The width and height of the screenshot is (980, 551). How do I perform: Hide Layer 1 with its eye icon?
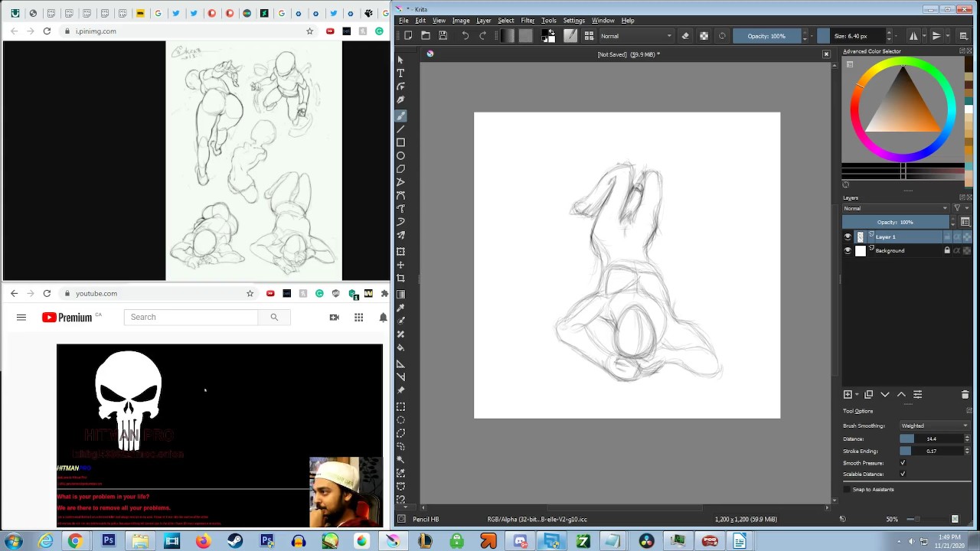coord(848,237)
